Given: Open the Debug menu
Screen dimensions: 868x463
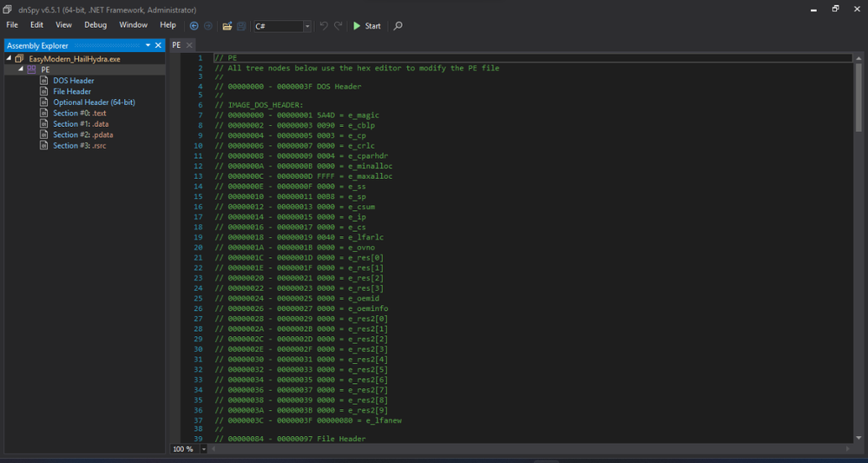Looking at the screenshot, I should click(x=95, y=25).
